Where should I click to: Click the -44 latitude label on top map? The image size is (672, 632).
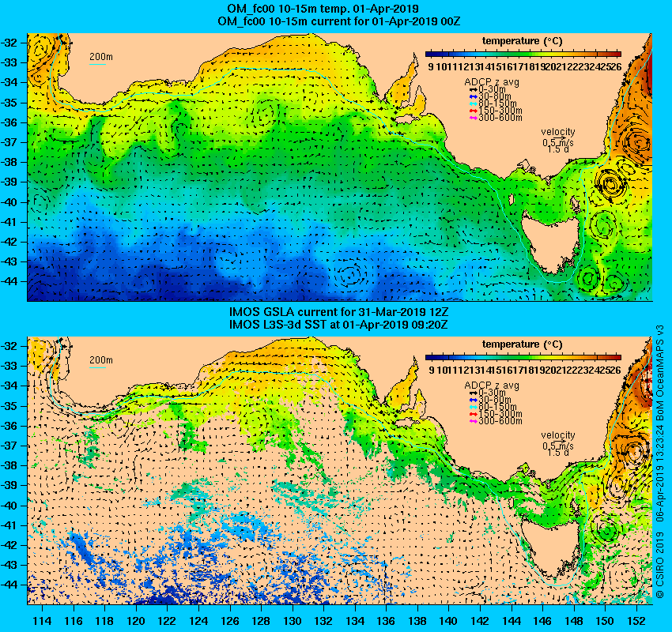9,281
